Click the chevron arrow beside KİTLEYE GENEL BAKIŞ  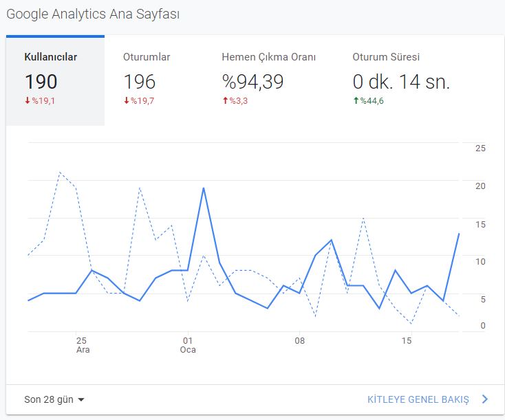point(485,399)
